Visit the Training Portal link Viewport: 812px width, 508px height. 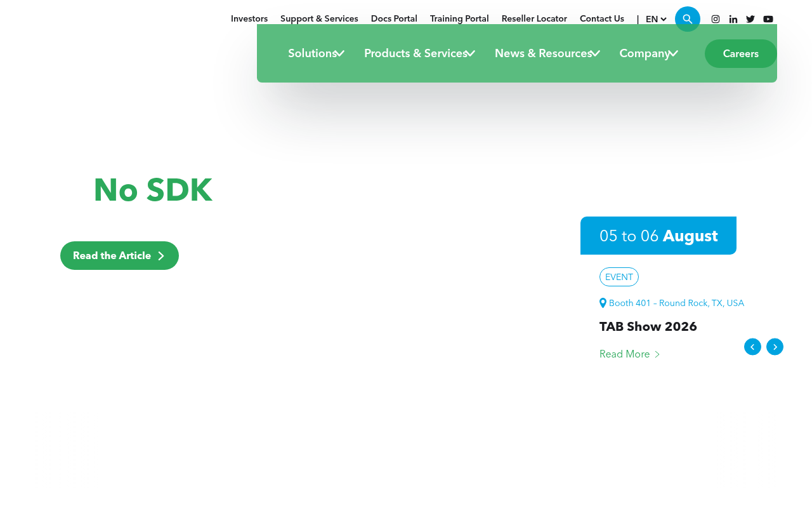pos(459,18)
